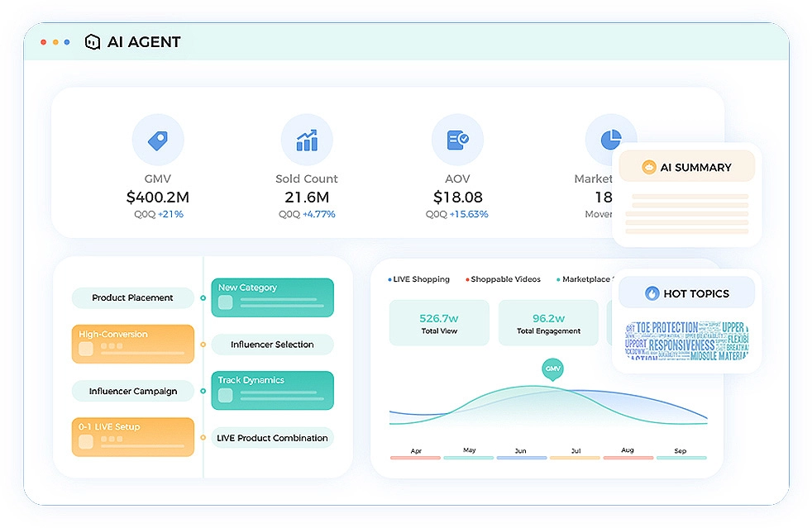Click the Hot Topics flame icon
The width and height of the screenshot is (812, 528).
coord(652,293)
